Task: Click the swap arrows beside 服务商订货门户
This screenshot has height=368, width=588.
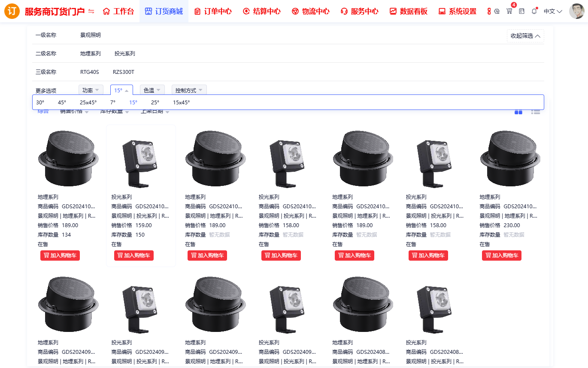Action: (x=91, y=12)
